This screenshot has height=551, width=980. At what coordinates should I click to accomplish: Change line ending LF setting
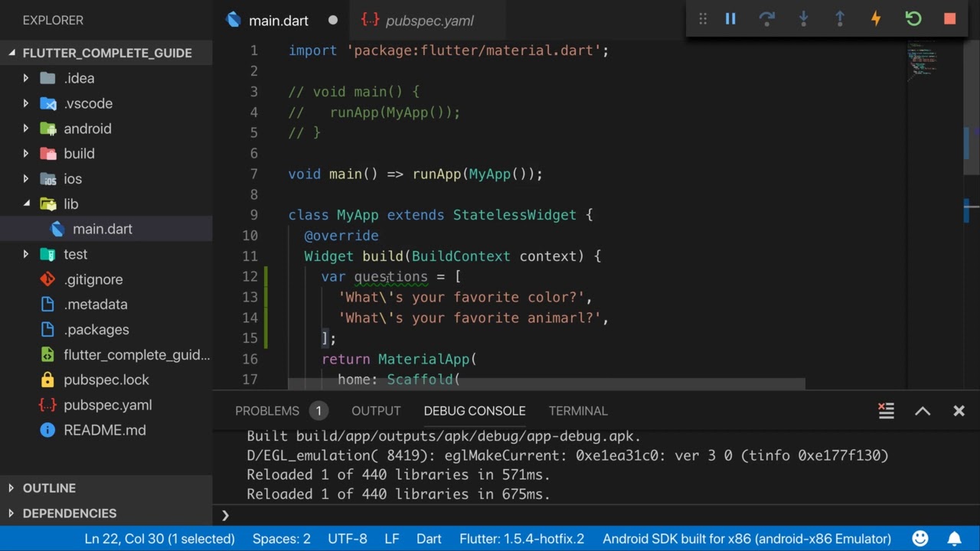point(392,539)
